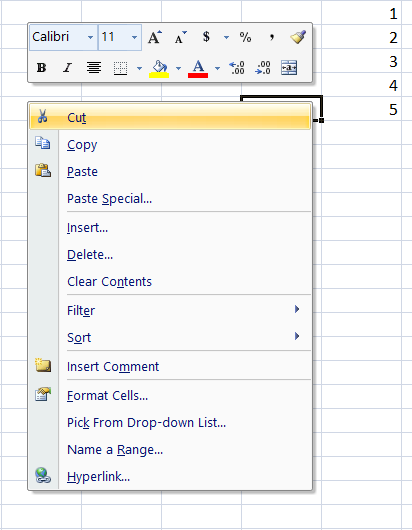412x530 pixels.
Task: Click the Decrease Font Size icon
Action: point(180,37)
